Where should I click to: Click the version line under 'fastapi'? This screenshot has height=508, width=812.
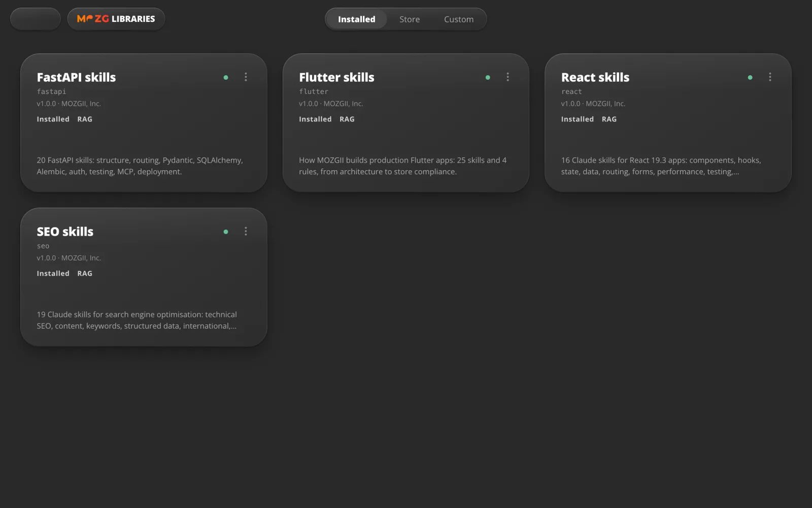pos(69,104)
